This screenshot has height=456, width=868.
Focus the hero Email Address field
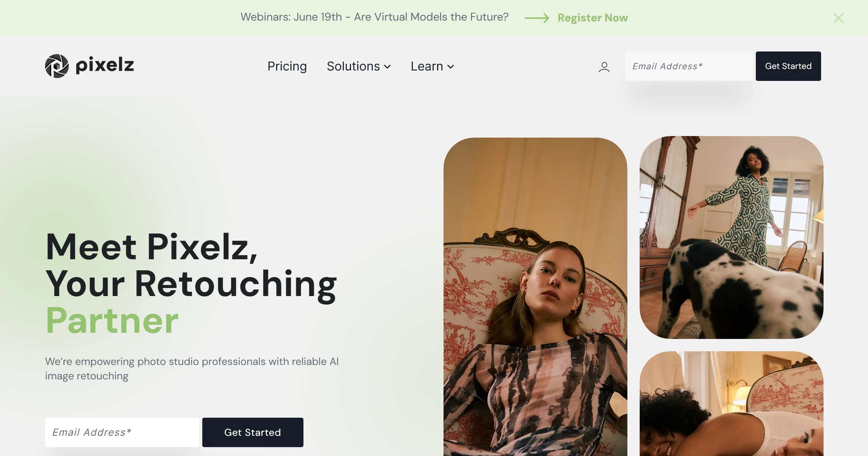click(122, 432)
